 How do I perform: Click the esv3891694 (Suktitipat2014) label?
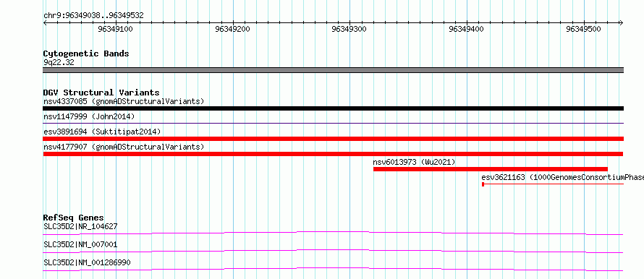[x=102, y=132]
